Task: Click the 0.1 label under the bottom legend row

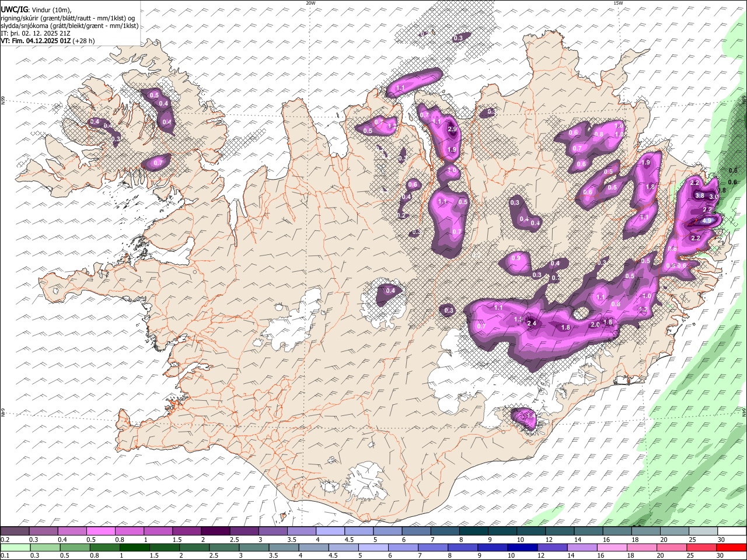Action: click(4, 556)
